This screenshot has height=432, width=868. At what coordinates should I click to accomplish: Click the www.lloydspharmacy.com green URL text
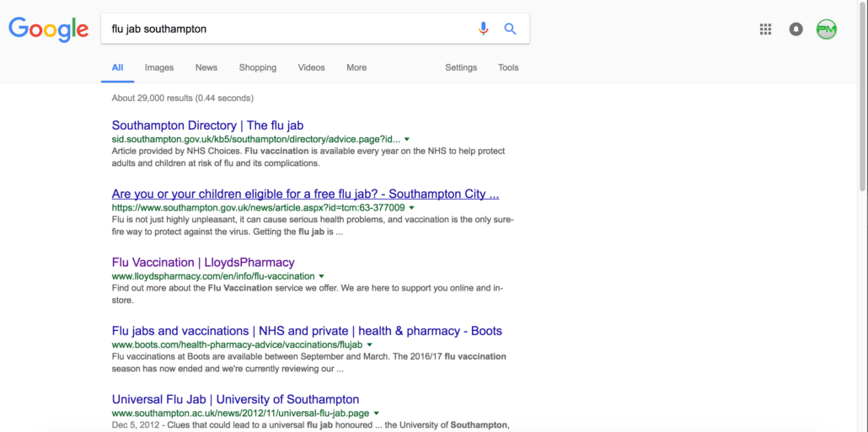[213, 276]
